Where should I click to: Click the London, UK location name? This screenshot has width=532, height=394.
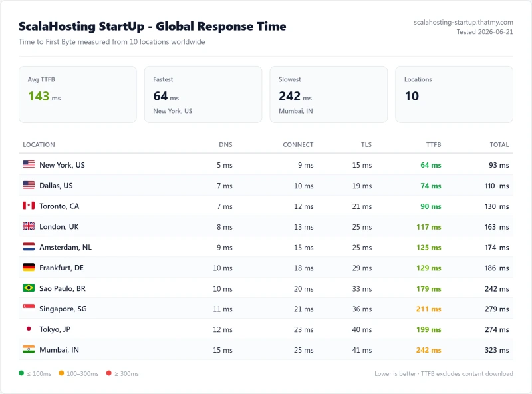tap(59, 226)
